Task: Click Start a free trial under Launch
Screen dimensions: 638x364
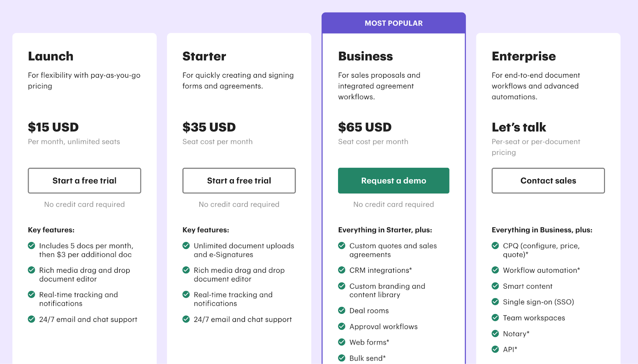Action: 84,181
